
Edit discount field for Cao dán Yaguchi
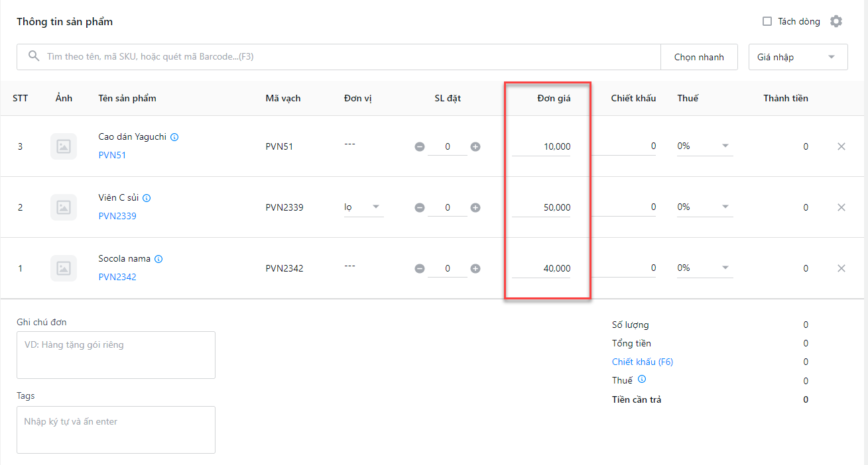625,146
